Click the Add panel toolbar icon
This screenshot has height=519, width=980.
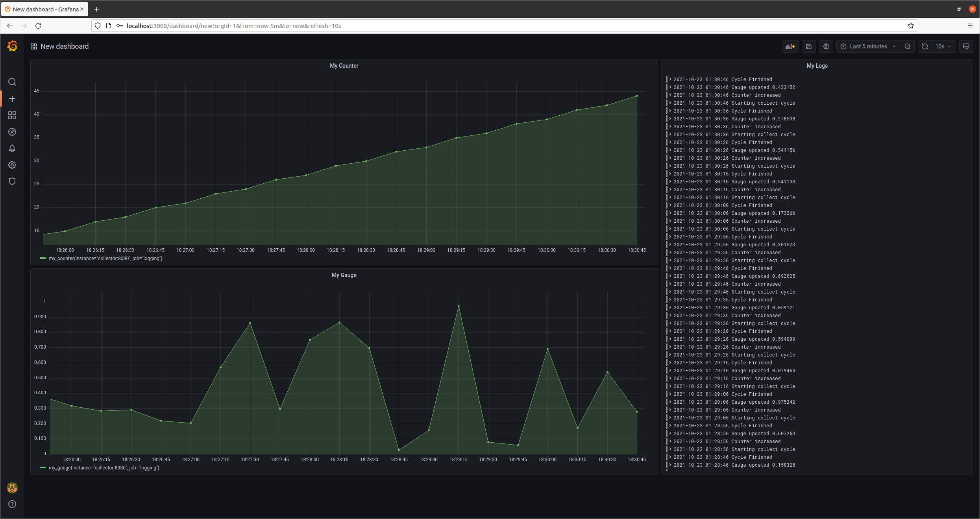(x=790, y=46)
